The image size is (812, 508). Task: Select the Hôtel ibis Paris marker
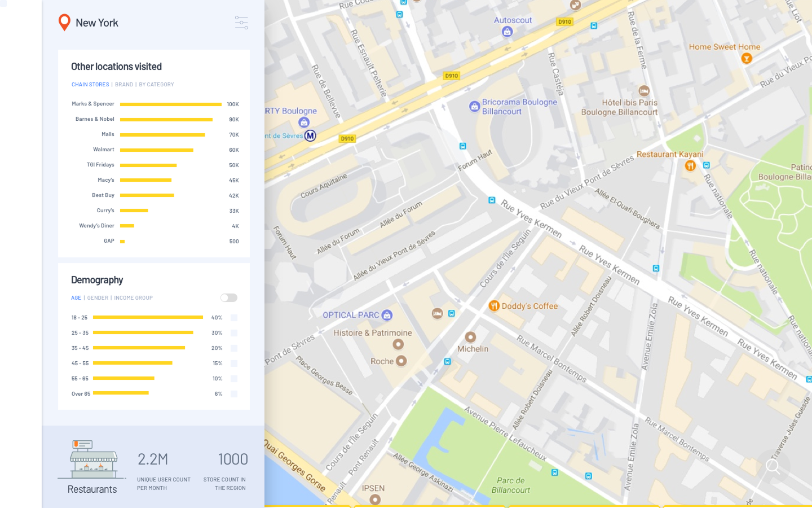point(644,91)
